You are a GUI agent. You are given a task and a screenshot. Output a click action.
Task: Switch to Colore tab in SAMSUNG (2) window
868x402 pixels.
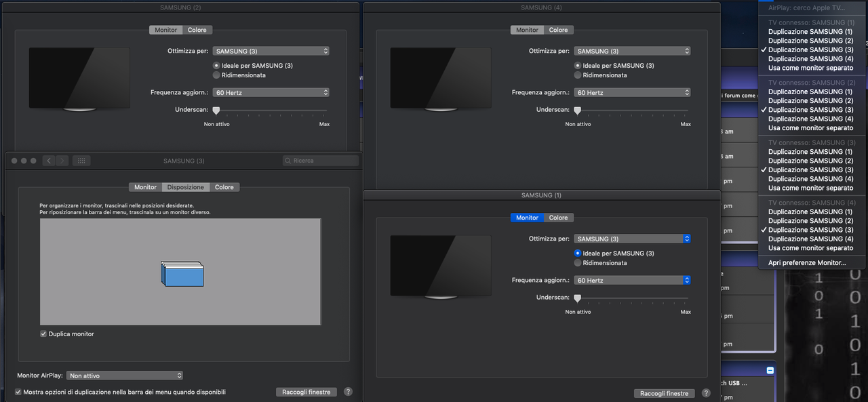(x=197, y=30)
